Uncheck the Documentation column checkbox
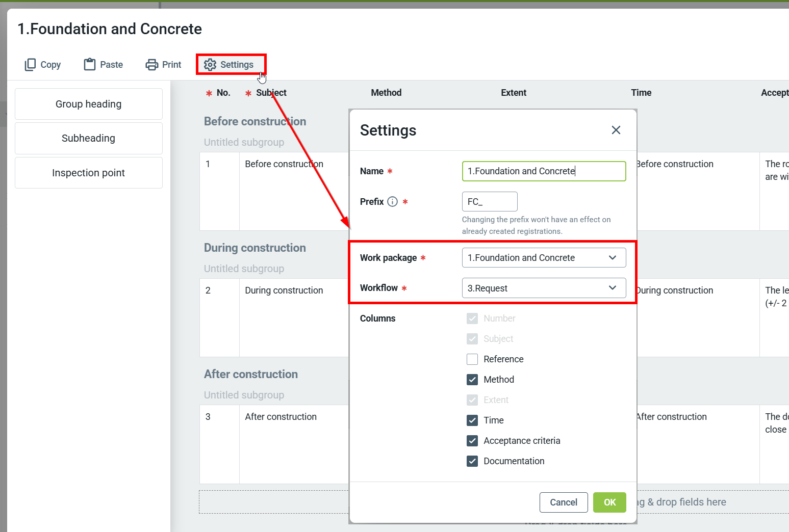The height and width of the screenshot is (532, 789). pos(472,461)
